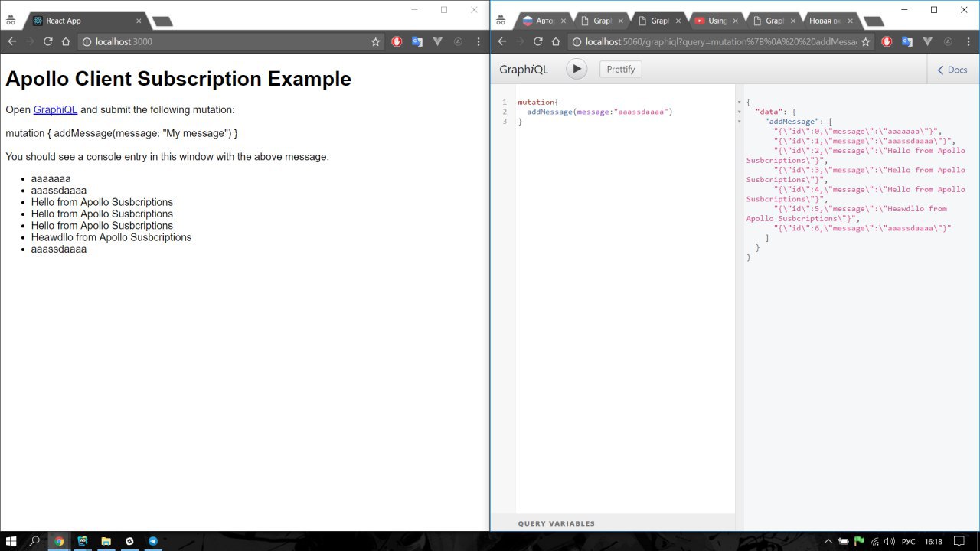The height and width of the screenshot is (551, 980).
Task: Click the 16:18 taskbar clock
Action: click(933, 541)
